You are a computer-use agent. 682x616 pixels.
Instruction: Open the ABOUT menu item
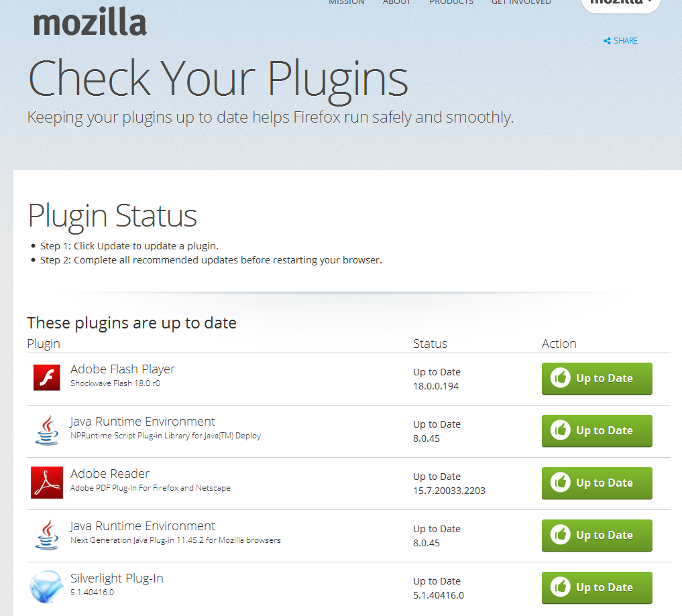[x=397, y=3]
